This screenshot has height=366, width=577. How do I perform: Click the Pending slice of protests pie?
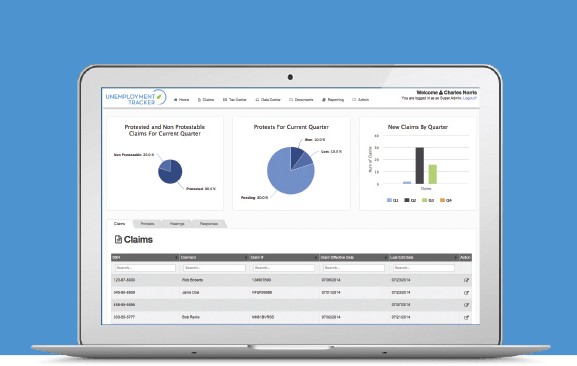coord(287,177)
